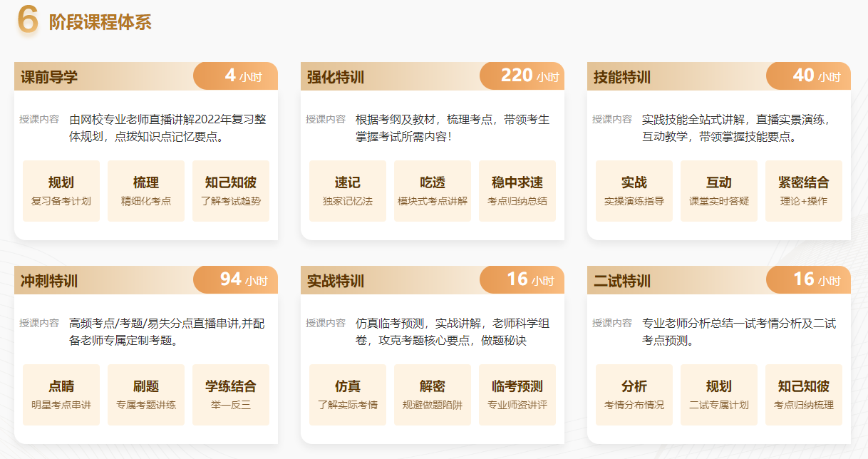Click the 吃透 模块式考点讲解 card

432,190
